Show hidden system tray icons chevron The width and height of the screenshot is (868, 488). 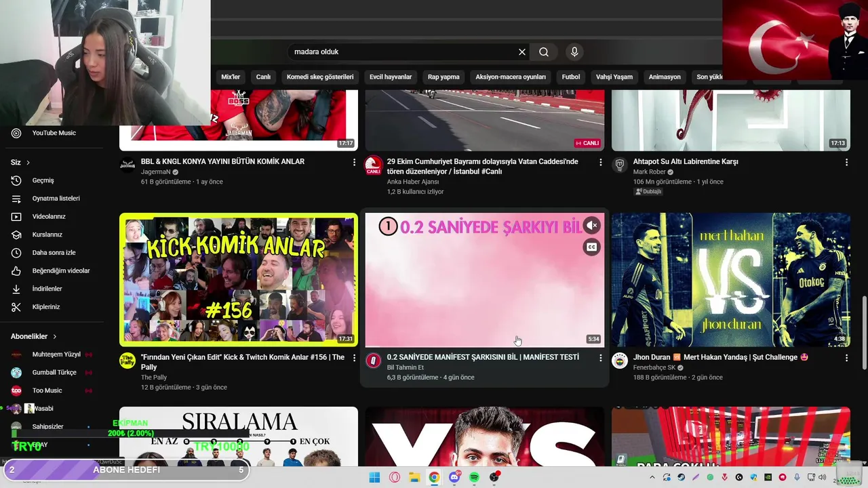(x=652, y=477)
